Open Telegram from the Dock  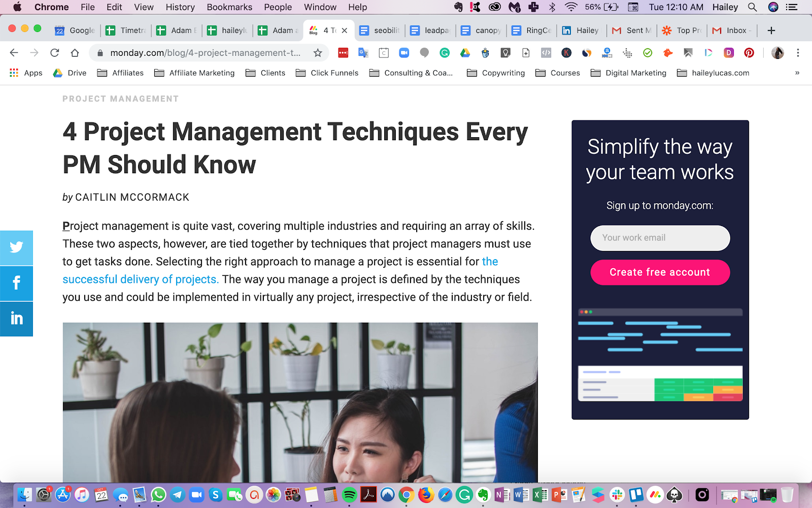178,494
